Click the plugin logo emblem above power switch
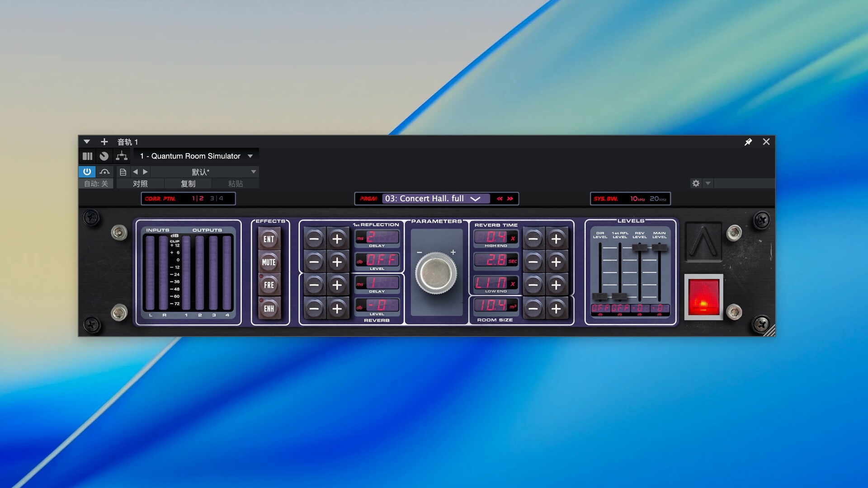Viewport: 868px width, 488px height. (703, 242)
